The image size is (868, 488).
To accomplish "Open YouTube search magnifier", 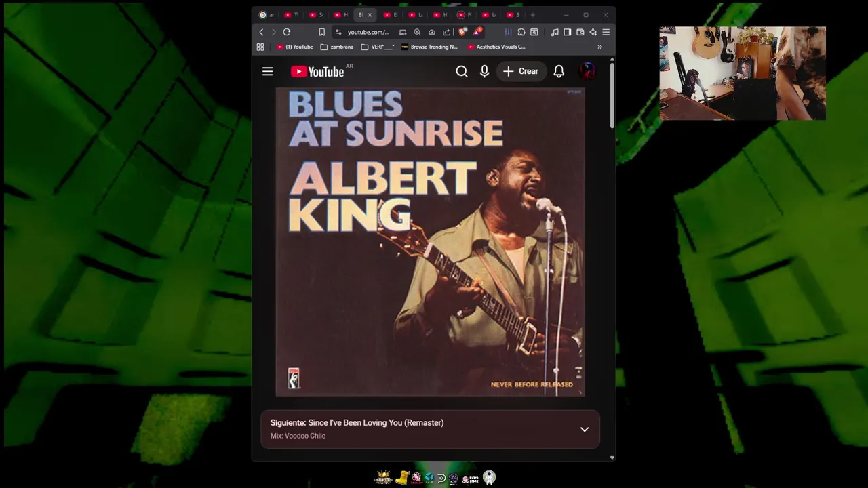I will pyautogui.click(x=462, y=71).
